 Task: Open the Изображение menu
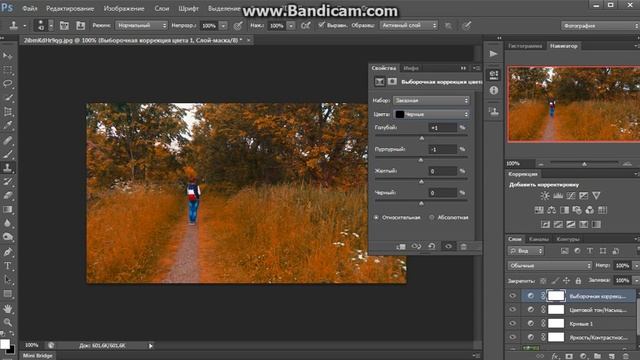(x=124, y=8)
